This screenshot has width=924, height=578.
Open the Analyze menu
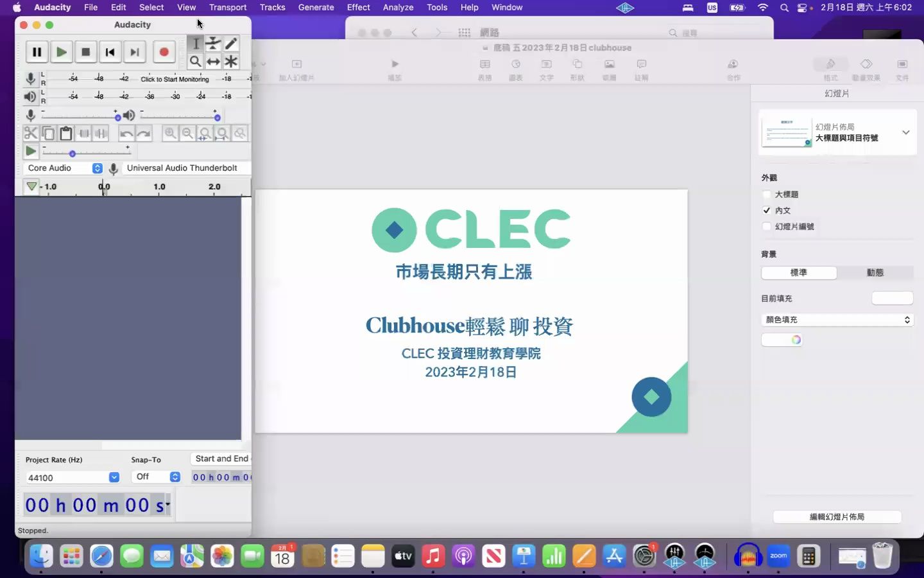point(398,7)
